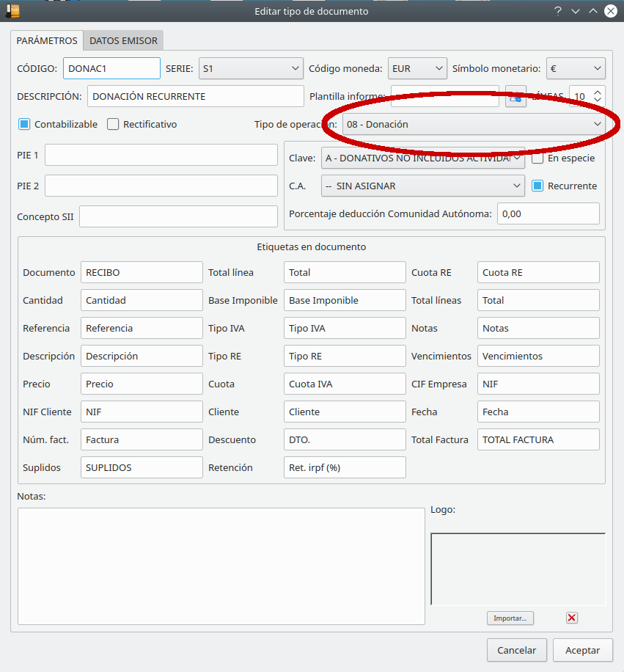Switch to the DATOS EMISOR tab

point(123,40)
